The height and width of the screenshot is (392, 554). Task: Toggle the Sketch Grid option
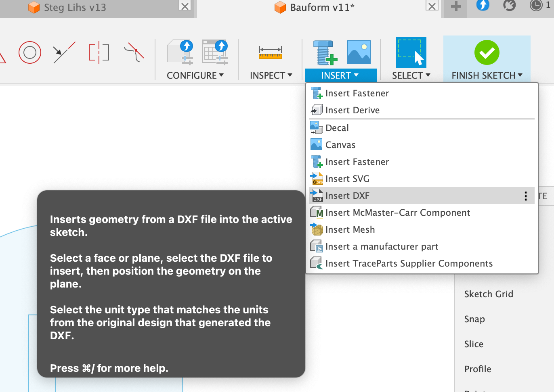tap(489, 294)
